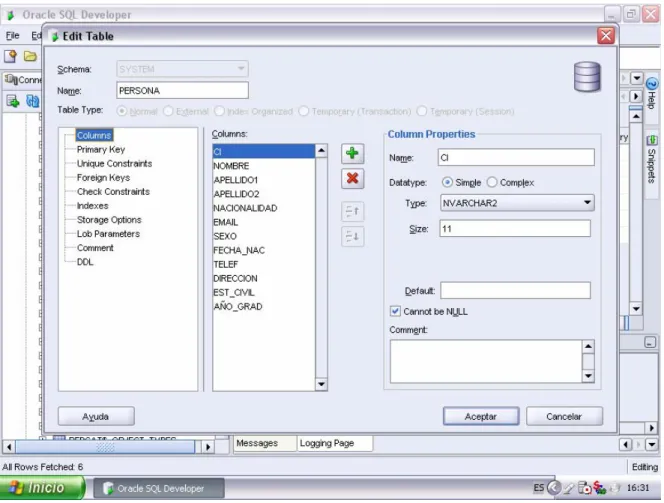The height and width of the screenshot is (503, 664).
Task: Choose the Complex datatype radio
Action: click(x=492, y=182)
